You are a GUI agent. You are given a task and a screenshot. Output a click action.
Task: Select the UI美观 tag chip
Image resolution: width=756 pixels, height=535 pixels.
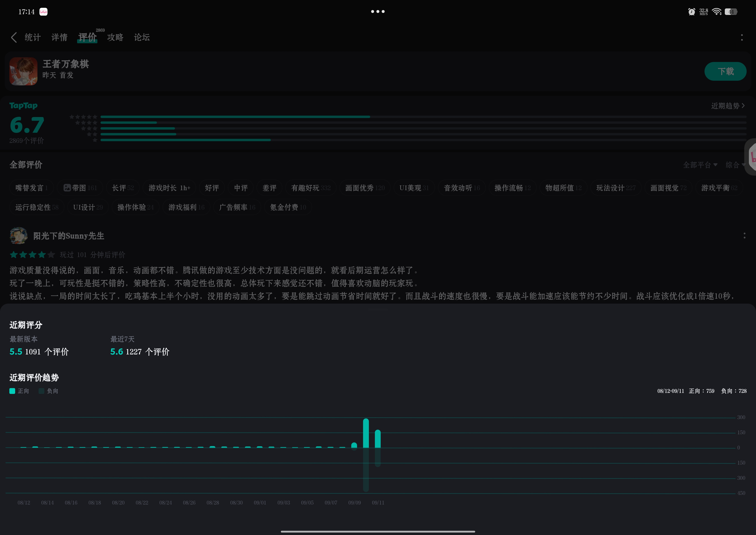click(414, 188)
